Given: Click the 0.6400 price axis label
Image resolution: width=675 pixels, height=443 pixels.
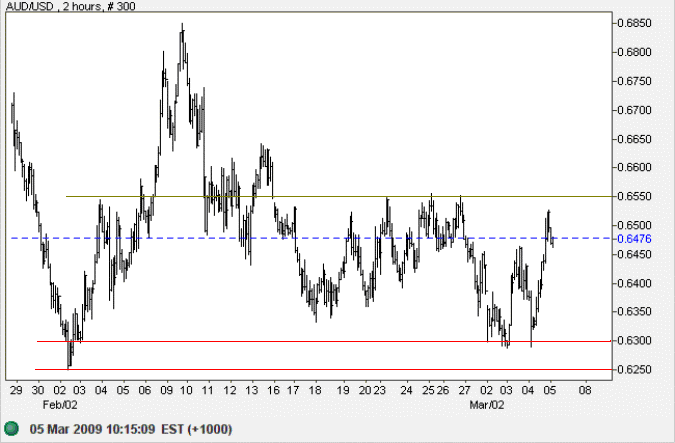Looking at the screenshot, I should 635,283.
